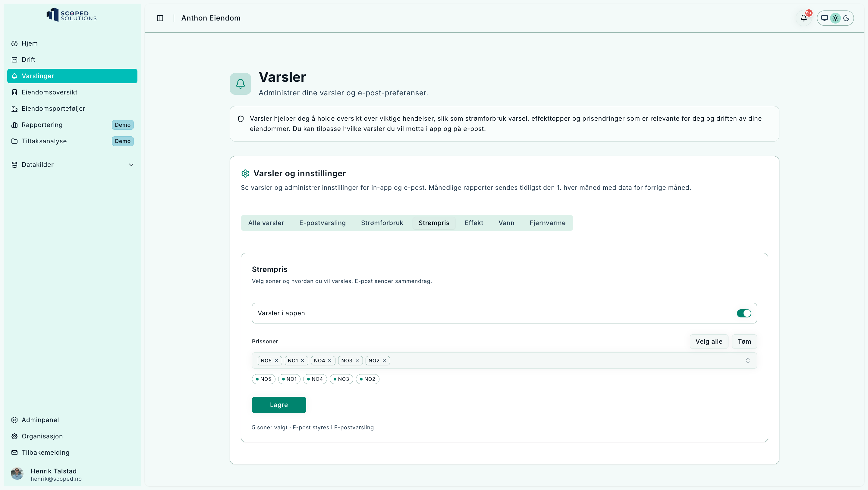Open the Prissoner zone dropdown

747,361
